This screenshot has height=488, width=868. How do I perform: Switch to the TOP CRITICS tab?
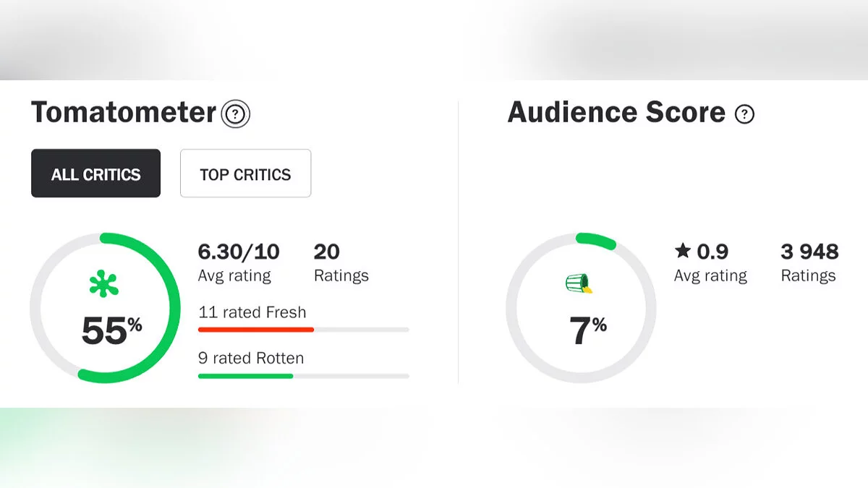click(245, 174)
